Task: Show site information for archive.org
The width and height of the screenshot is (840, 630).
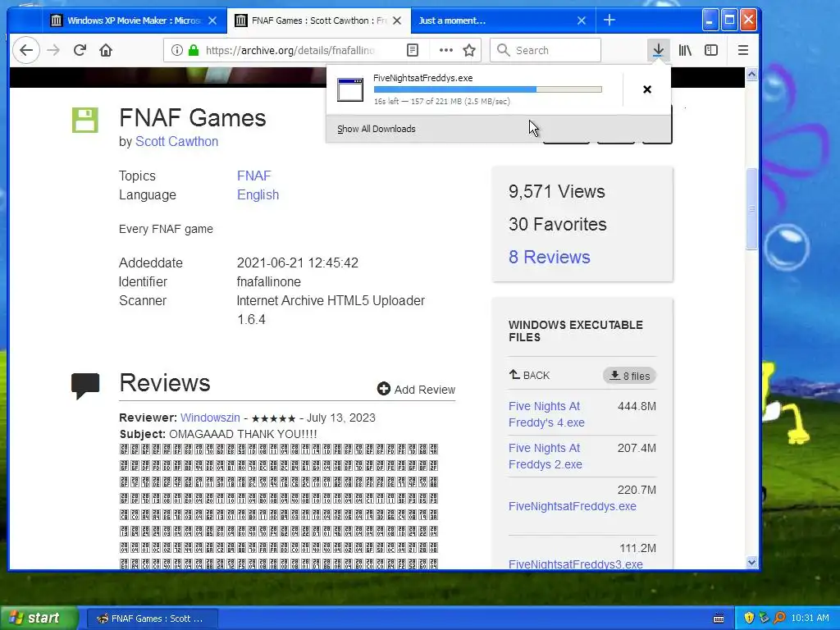Action: click(177, 50)
